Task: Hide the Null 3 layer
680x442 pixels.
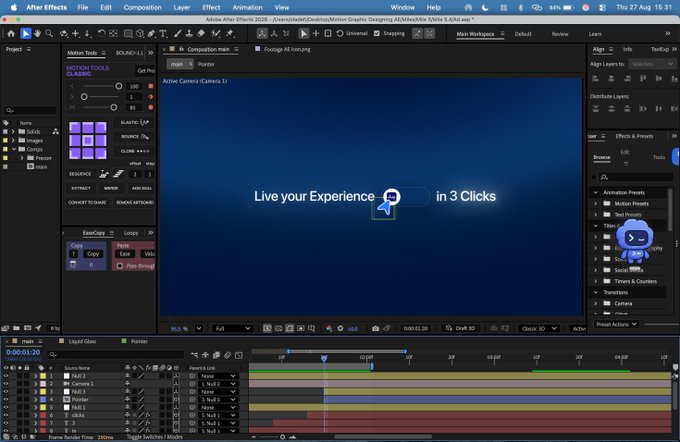Action: [6, 391]
